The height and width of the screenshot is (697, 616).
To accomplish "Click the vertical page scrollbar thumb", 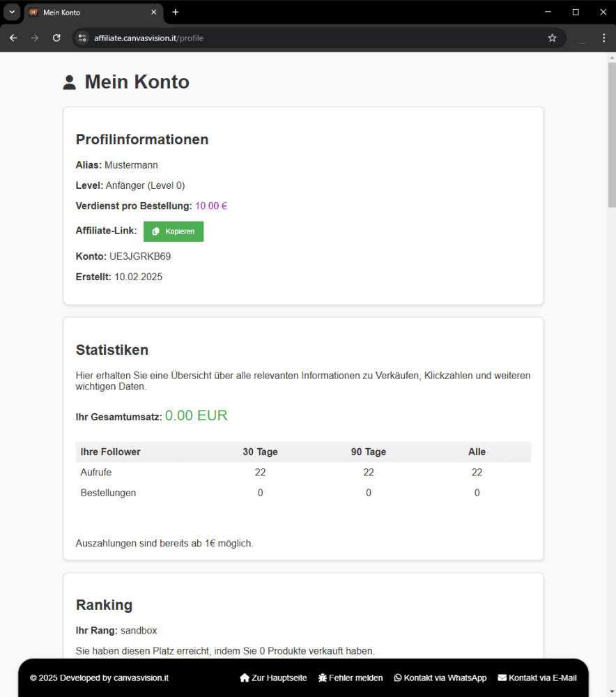I will click(612, 135).
